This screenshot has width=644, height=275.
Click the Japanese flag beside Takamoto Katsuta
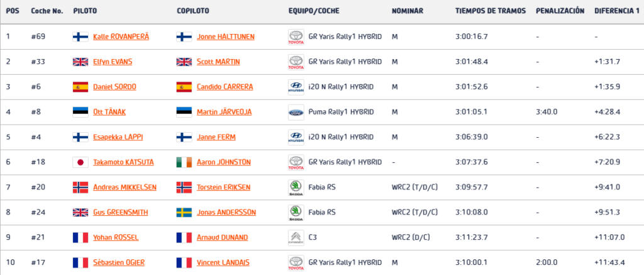pyautogui.click(x=80, y=162)
